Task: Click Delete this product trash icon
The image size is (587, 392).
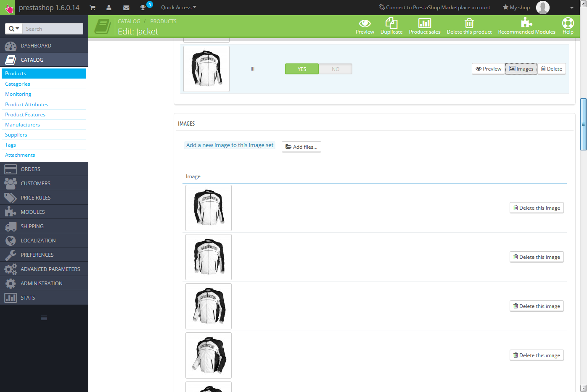Action: [x=469, y=24]
